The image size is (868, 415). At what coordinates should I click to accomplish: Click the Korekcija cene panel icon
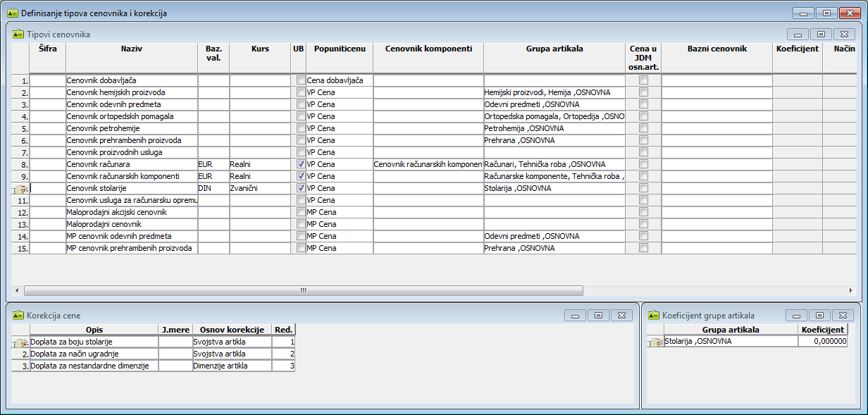point(18,315)
